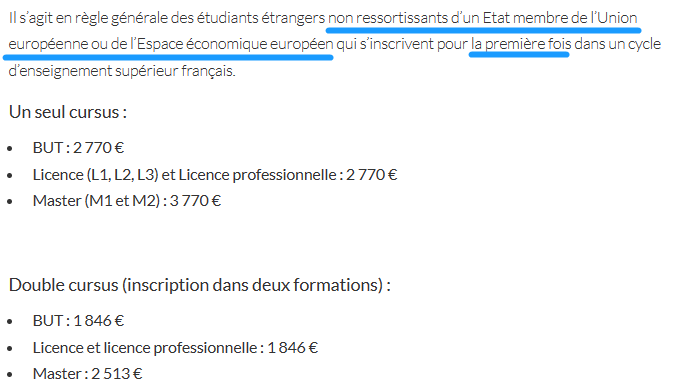Select the 'BUT : 2 770 €' line
677x392 pixels.
[x=78, y=148]
